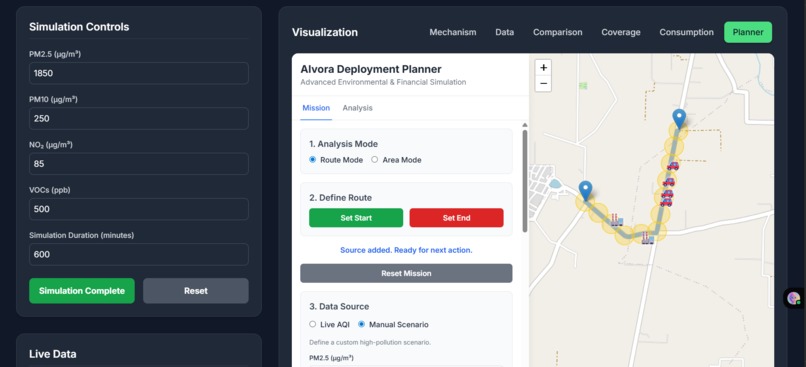Viewport: 806px width, 367px height.
Task: Click the PM2.5 label under Manual Scenario
Action: pyautogui.click(x=331, y=358)
